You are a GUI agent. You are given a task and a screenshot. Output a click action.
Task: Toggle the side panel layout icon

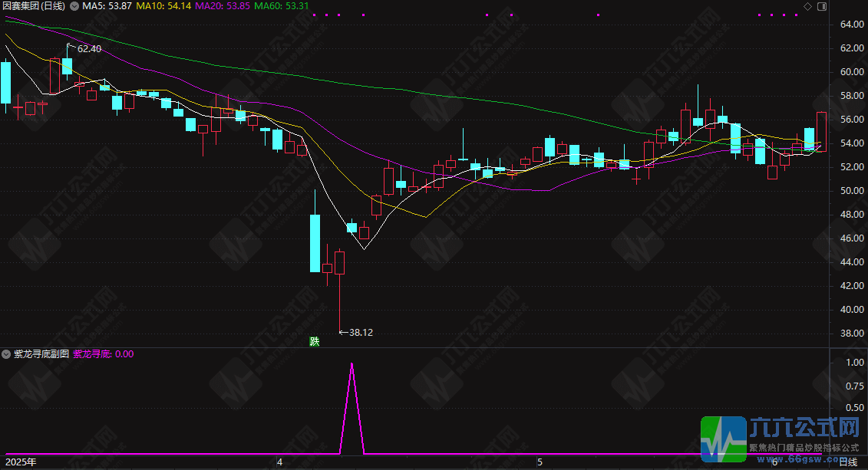(821, 6)
